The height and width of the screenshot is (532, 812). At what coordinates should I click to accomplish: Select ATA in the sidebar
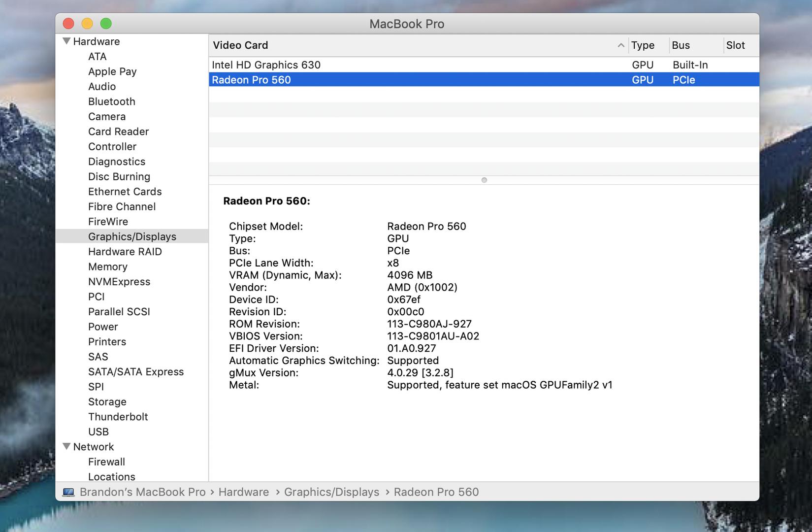tap(97, 57)
